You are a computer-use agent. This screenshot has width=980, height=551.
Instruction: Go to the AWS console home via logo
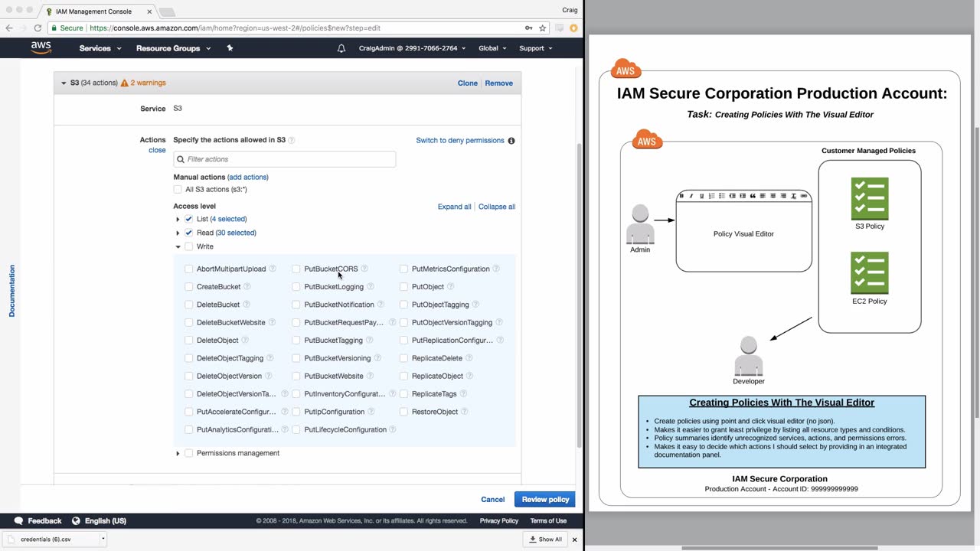pos(41,47)
